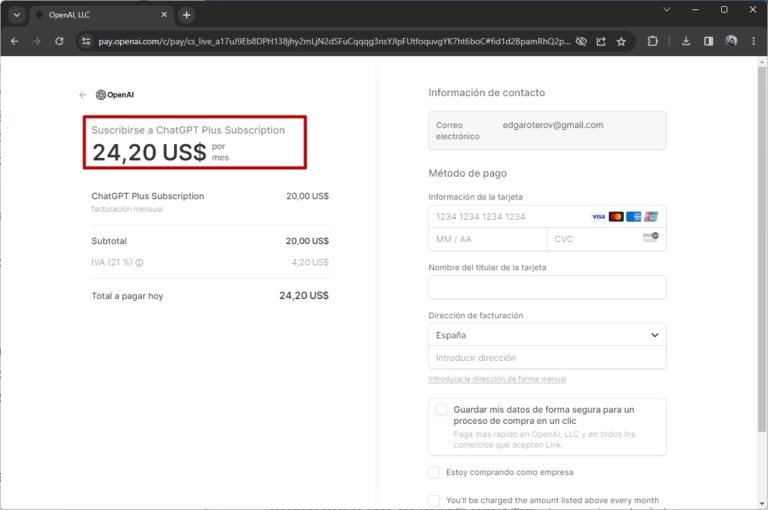Reload the payment page
Screen dimensions: 768x510
[x=59, y=41]
